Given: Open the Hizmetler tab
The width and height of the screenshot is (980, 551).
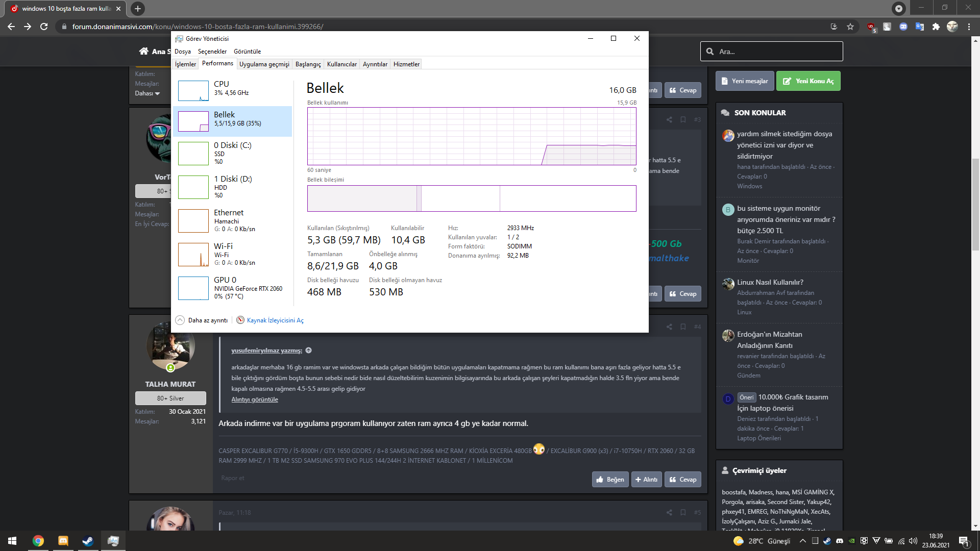Looking at the screenshot, I should pos(406,64).
